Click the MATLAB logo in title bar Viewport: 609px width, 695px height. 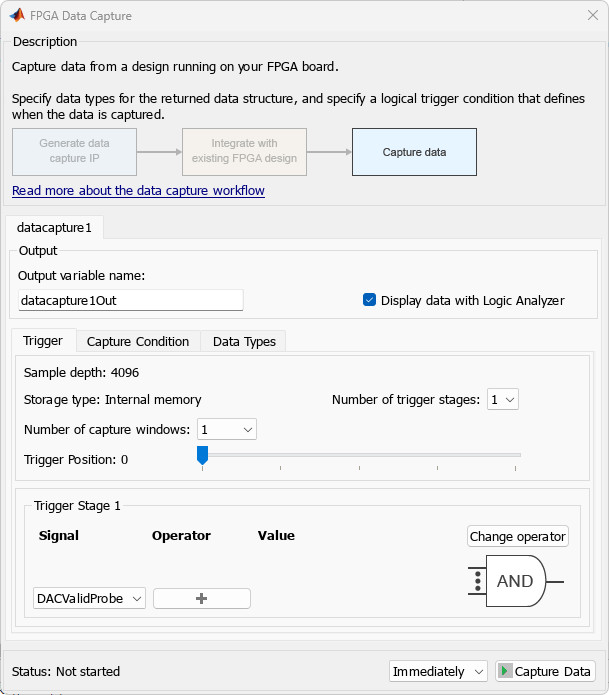click(x=17, y=16)
